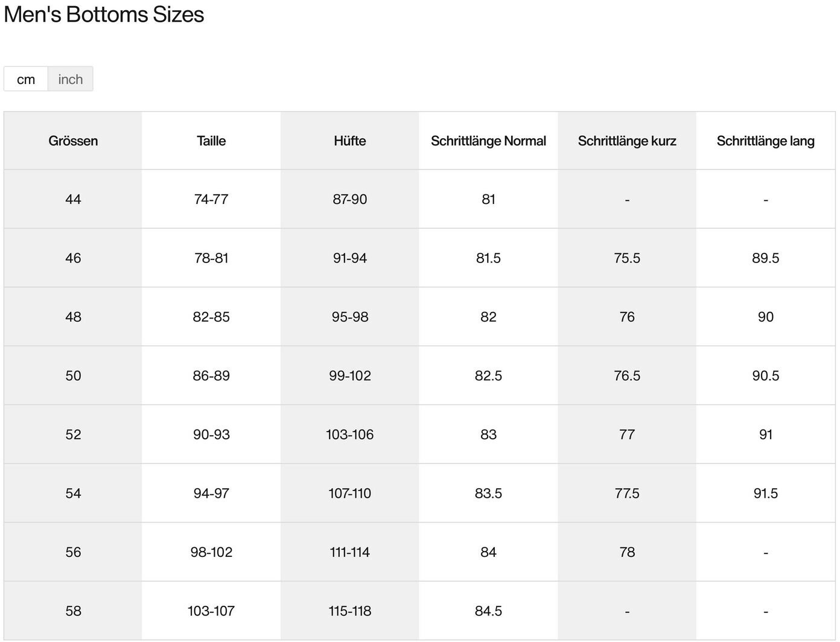
Task: Select size 44 row label
Action: [73, 199]
